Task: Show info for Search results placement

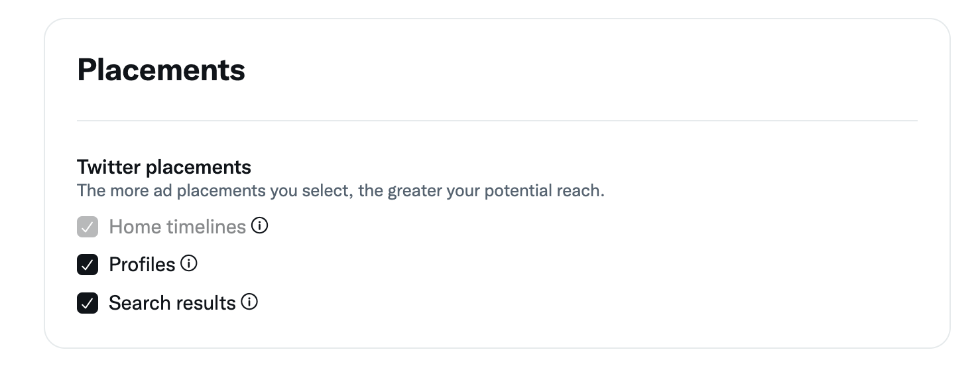Action: click(250, 302)
